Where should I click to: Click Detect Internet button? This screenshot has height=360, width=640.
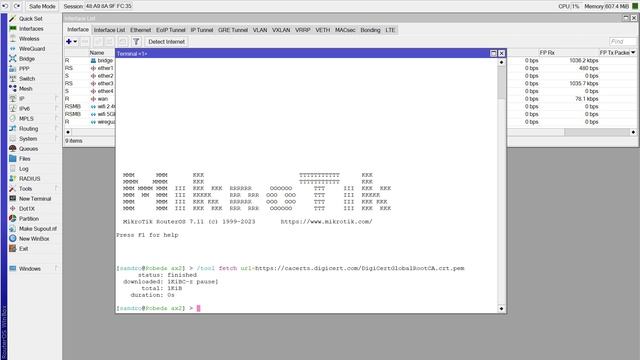166,42
